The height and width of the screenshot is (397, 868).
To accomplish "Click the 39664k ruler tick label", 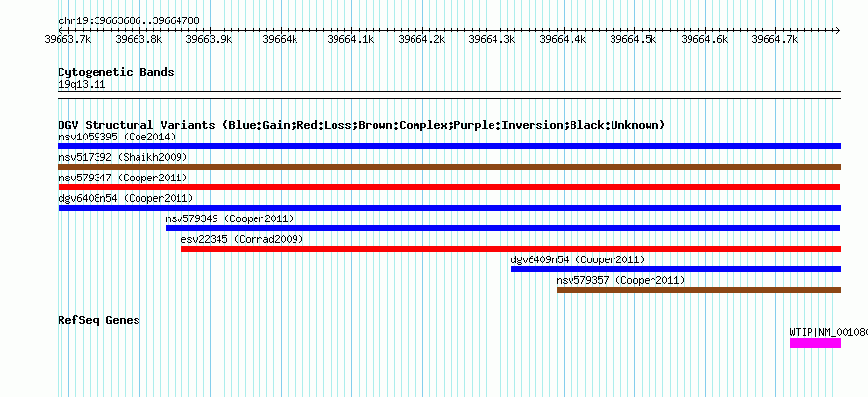I will [x=280, y=39].
